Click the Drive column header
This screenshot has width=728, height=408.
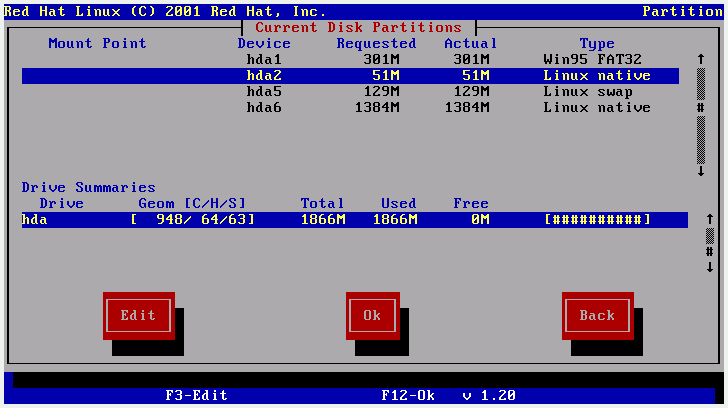pos(62,204)
